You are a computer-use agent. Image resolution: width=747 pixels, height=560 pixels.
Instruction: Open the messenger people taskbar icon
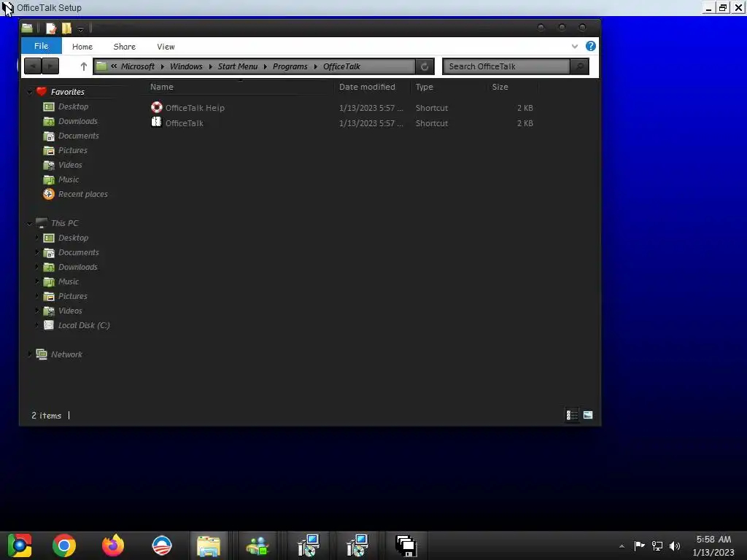[258, 545]
